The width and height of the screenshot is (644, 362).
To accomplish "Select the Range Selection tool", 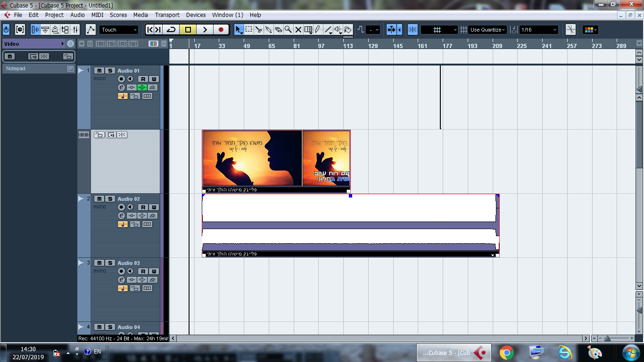I will pyautogui.click(x=249, y=30).
